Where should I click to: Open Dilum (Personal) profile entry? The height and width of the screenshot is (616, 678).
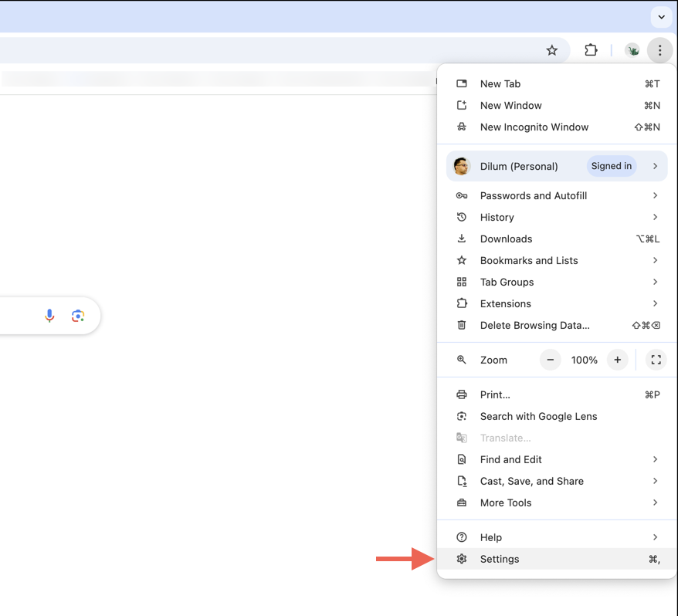click(x=518, y=167)
